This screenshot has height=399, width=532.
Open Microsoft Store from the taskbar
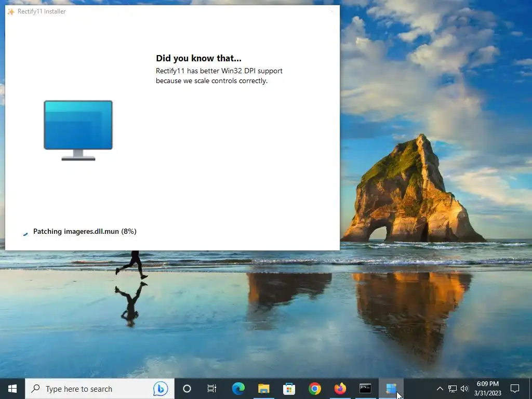[289, 389]
